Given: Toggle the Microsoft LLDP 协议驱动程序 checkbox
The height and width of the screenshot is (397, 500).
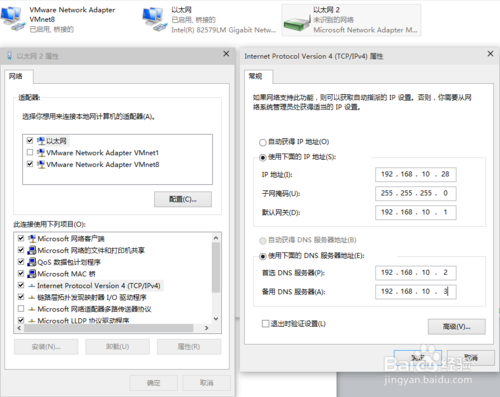Looking at the screenshot, I should click(21, 320).
